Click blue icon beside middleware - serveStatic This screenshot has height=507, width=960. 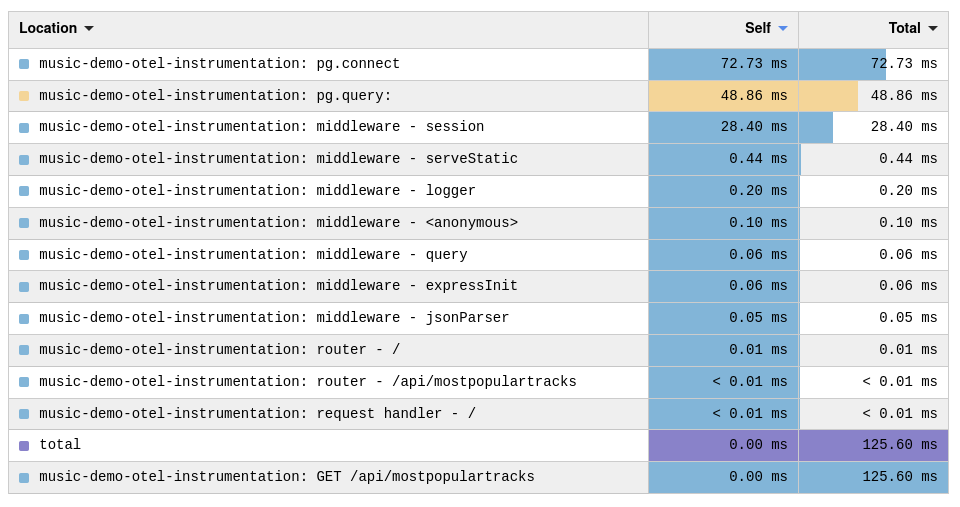click(24, 160)
